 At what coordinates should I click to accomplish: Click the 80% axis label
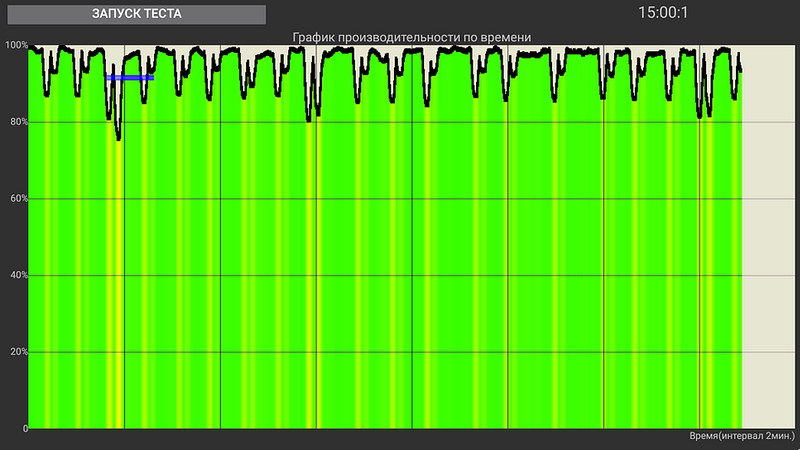[19, 122]
